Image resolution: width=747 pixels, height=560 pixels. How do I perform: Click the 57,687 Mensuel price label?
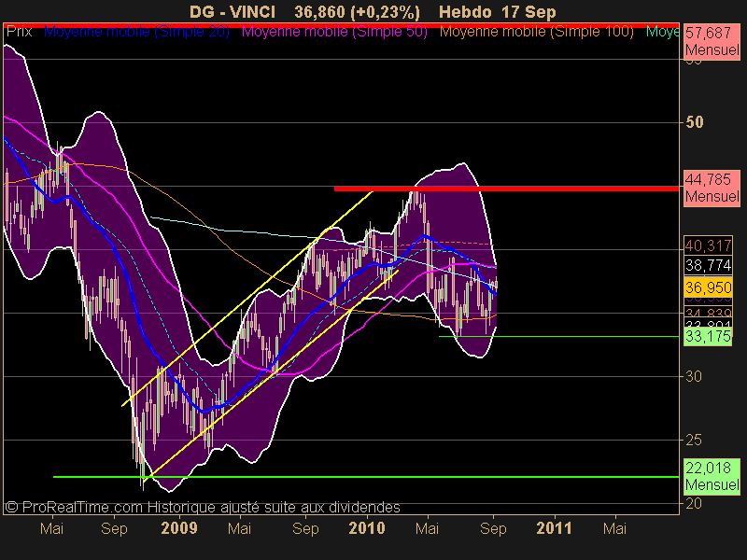(x=712, y=41)
